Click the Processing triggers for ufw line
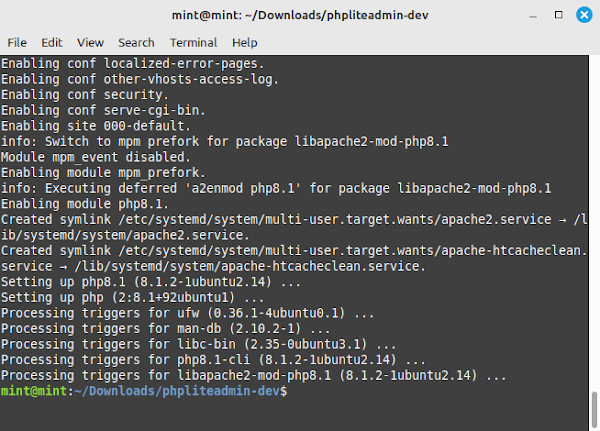 coord(188,313)
